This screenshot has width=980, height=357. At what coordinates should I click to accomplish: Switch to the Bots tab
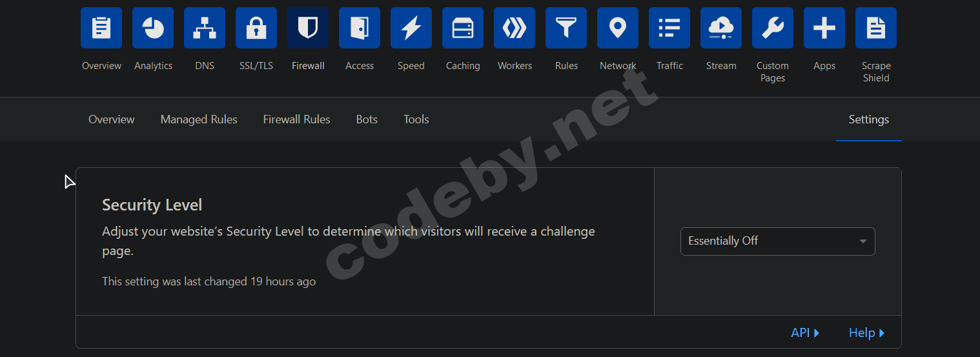pos(367,119)
